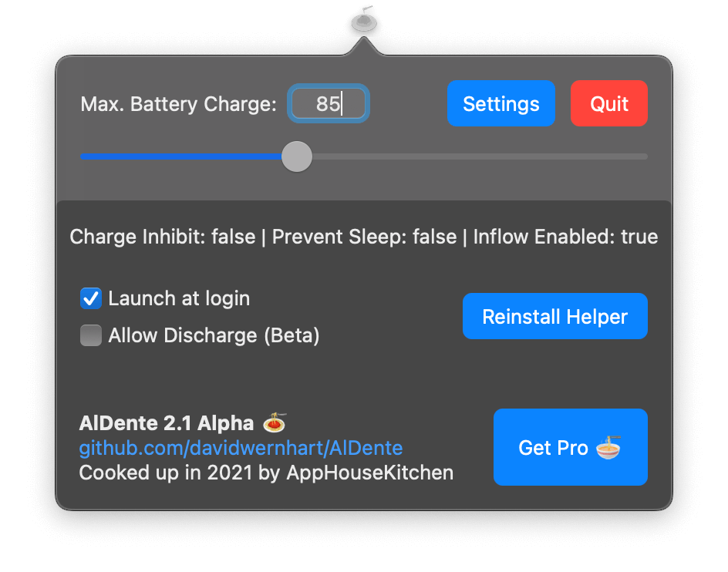This screenshot has width=728, height=572.
Task: Click the Prevent Sleep: false status text
Action: click(365, 237)
